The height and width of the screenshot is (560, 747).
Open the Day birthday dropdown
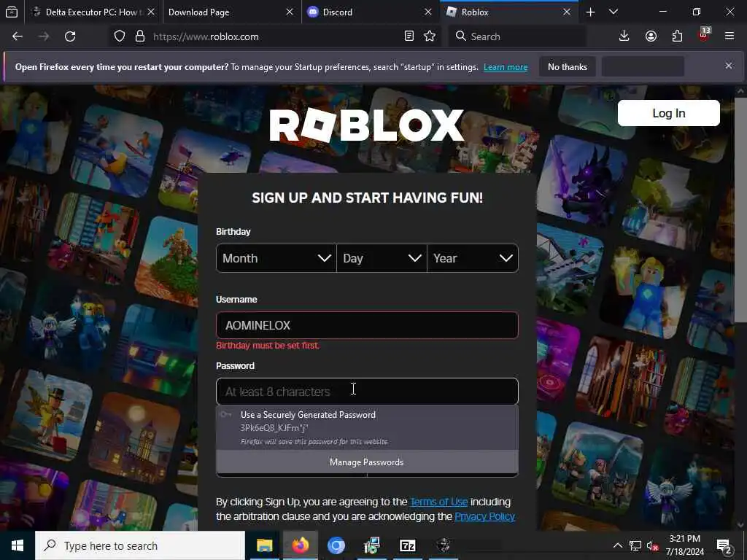click(x=382, y=258)
